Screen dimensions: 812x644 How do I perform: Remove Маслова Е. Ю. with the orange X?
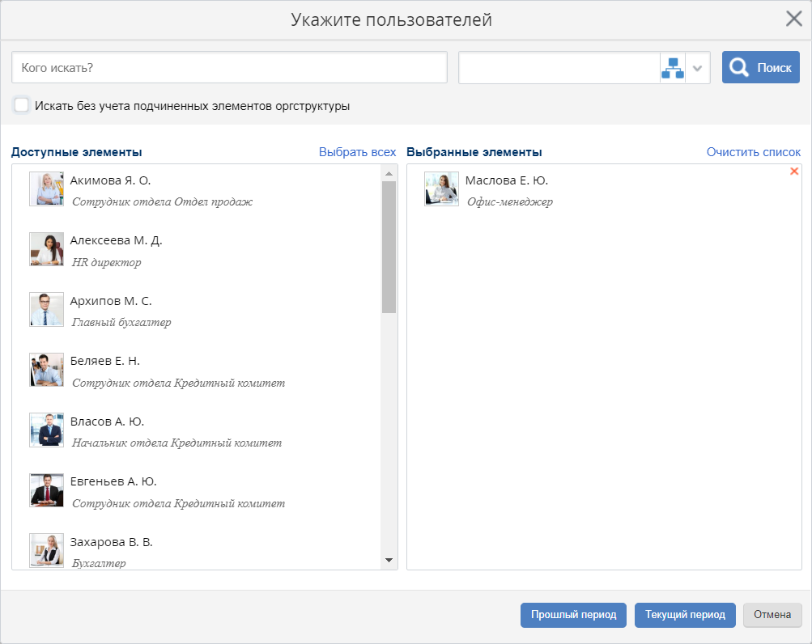[793, 172]
